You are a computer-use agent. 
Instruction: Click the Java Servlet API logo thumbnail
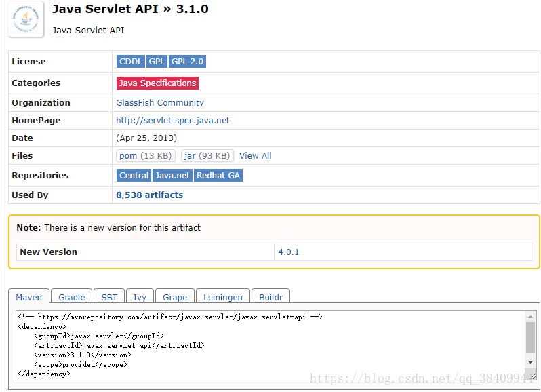(26, 19)
